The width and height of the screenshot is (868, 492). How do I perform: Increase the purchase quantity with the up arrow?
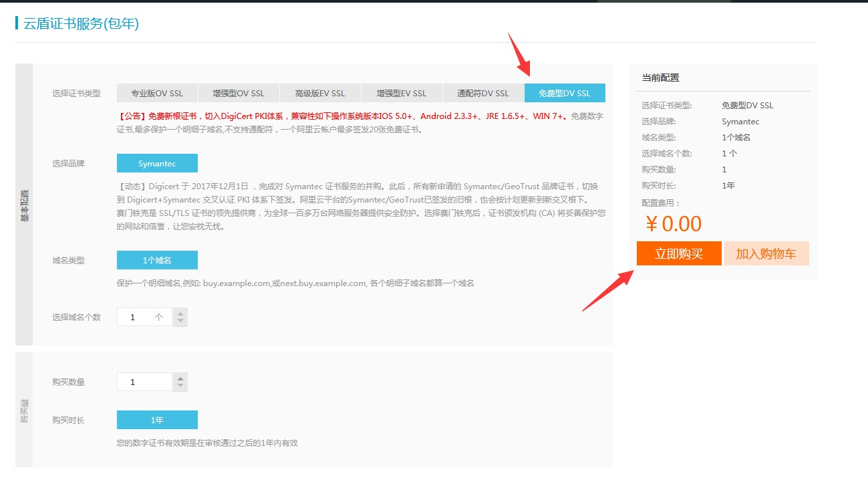coord(180,377)
